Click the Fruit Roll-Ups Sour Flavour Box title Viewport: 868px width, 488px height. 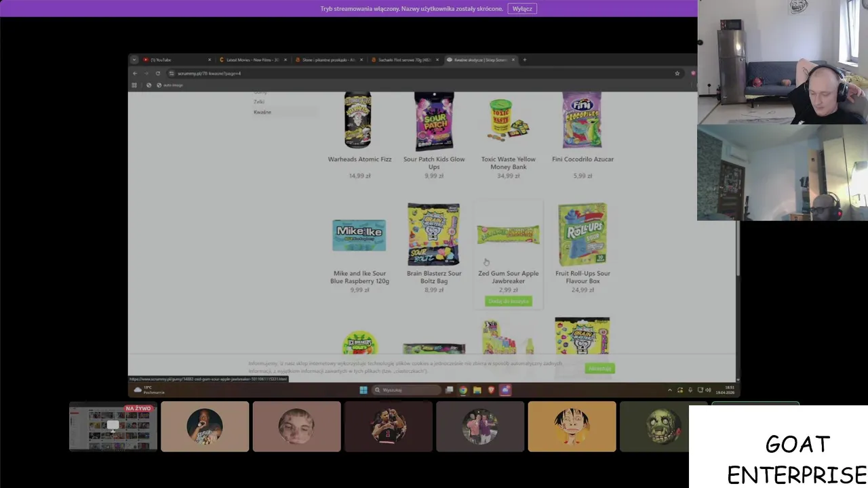point(583,277)
